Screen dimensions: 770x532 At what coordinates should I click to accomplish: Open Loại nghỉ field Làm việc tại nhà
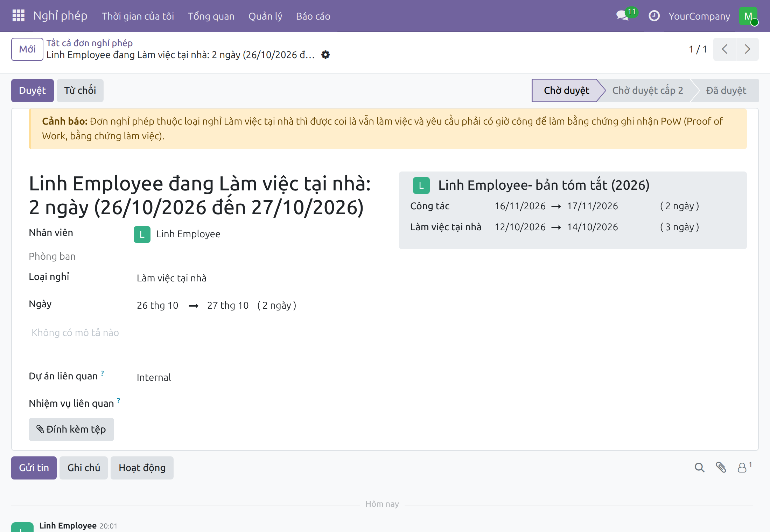pyautogui.click(x=171, y=278)
